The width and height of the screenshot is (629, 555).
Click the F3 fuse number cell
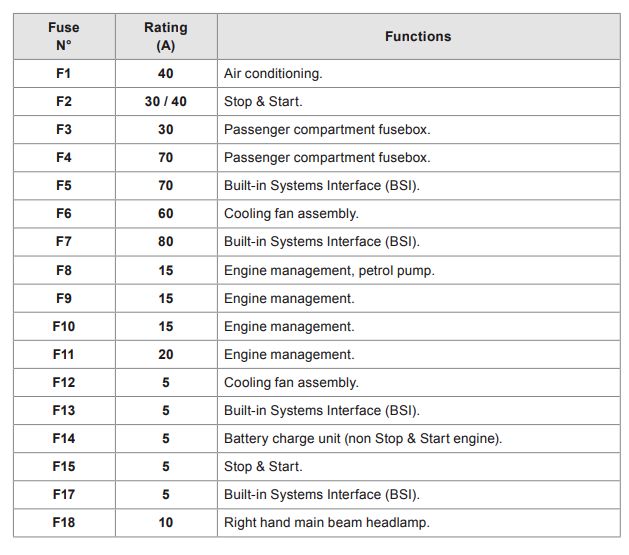(63, 129)
